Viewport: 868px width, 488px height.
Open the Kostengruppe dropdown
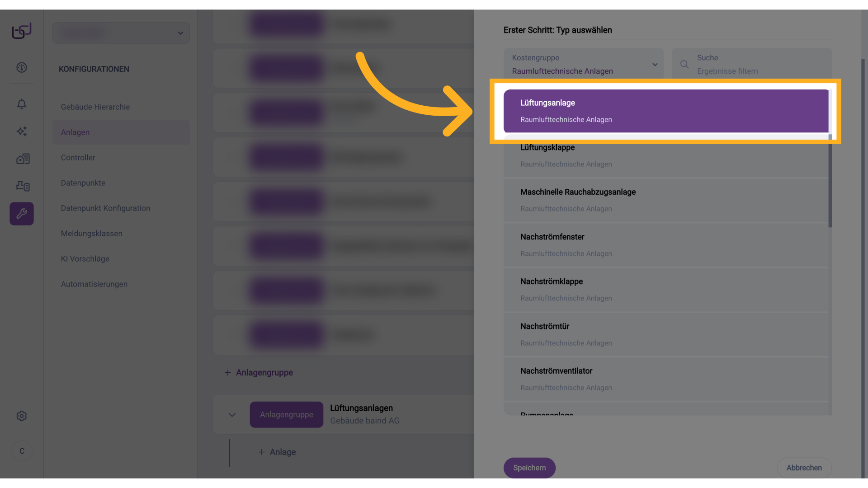pos(583,65)
